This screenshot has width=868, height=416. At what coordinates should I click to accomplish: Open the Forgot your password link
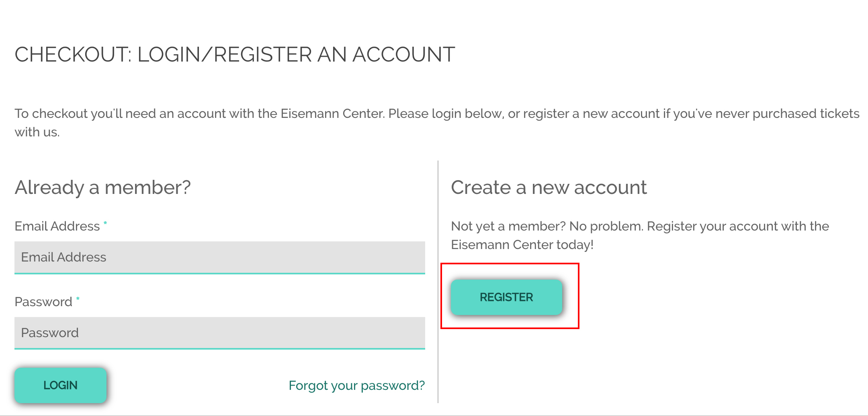[x=356, y=385]
